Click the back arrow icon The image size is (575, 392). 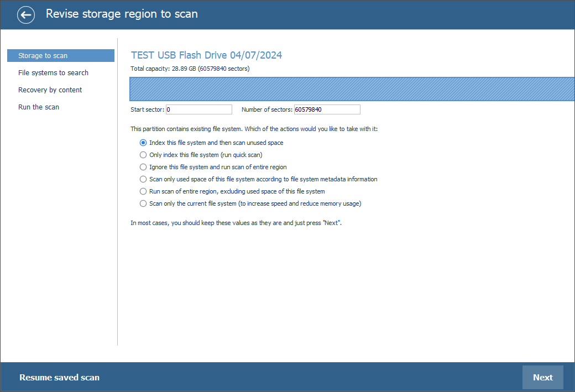click(x=26, y=15)
